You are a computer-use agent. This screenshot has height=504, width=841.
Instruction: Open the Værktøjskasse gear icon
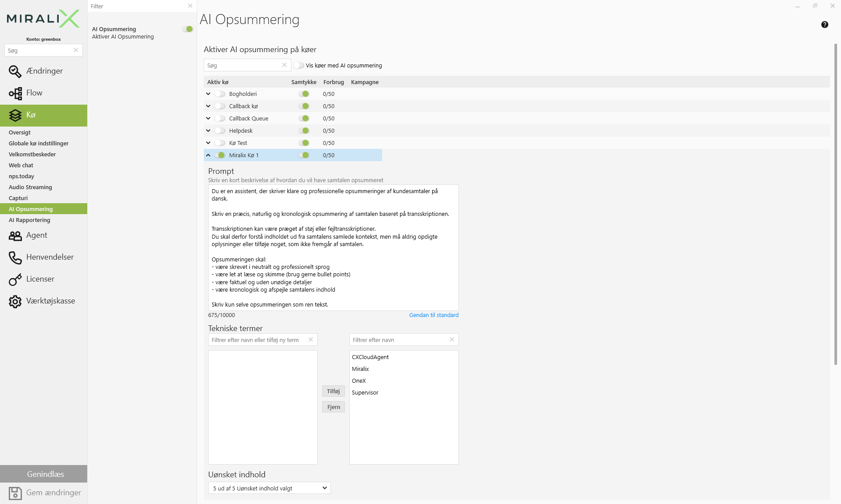[15, 301]
